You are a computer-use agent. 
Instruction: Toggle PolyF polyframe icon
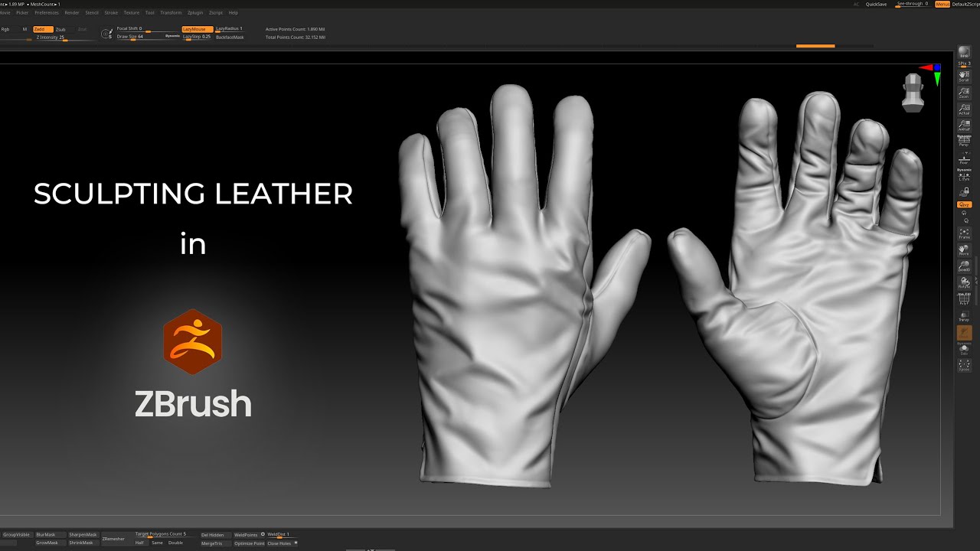point(964,299)
